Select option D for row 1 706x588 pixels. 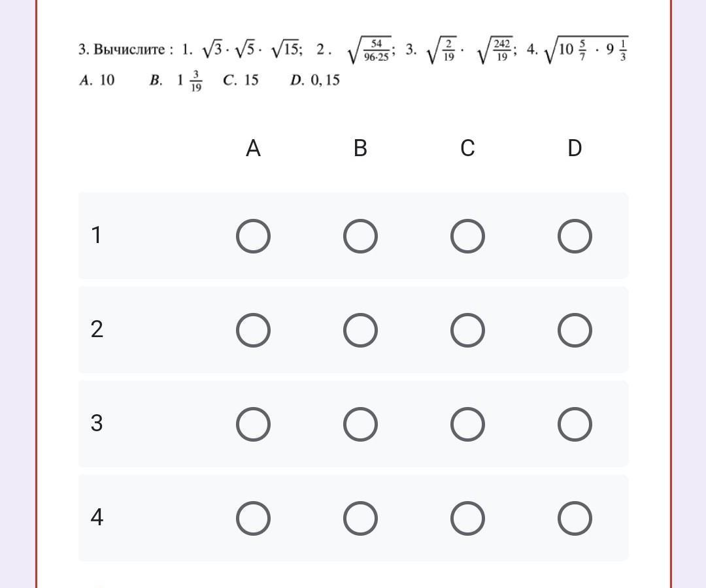point(575,237)
